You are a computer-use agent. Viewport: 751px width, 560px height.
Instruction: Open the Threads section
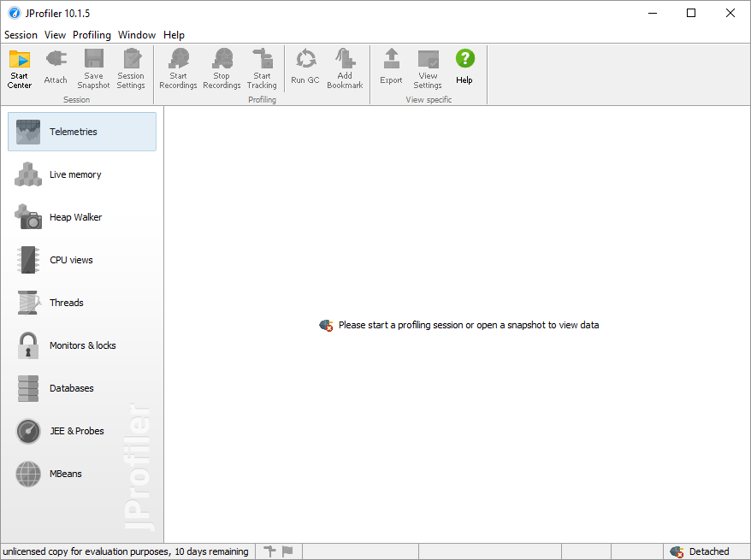click(x=82, y=303)
